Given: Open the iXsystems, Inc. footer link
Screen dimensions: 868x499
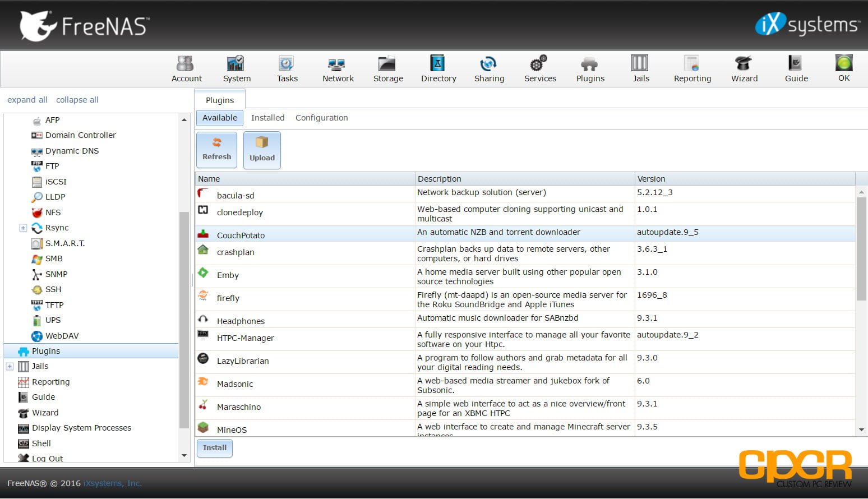Looking at the screenshot, I should point(112,483).
